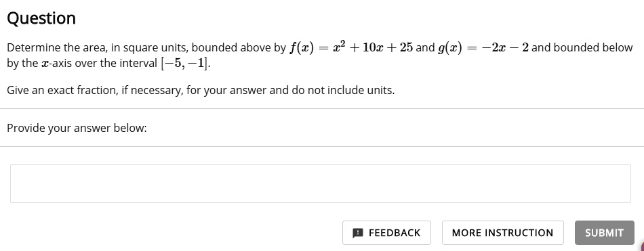The image size is (644, 251).
Task: Click the feedback speech-bubble icon
Action: (358, 233)
